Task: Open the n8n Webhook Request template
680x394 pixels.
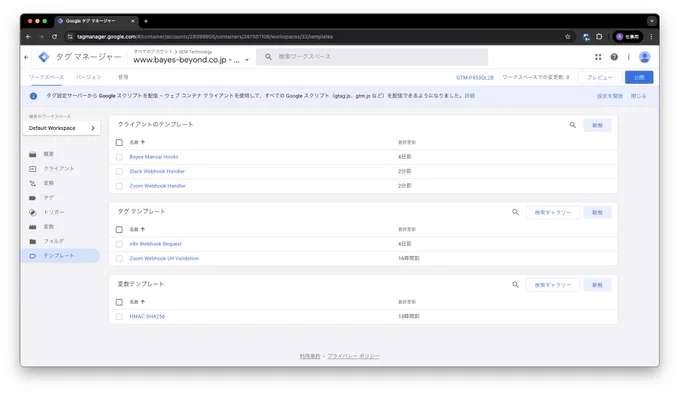Action: click(x=156, y=244)
